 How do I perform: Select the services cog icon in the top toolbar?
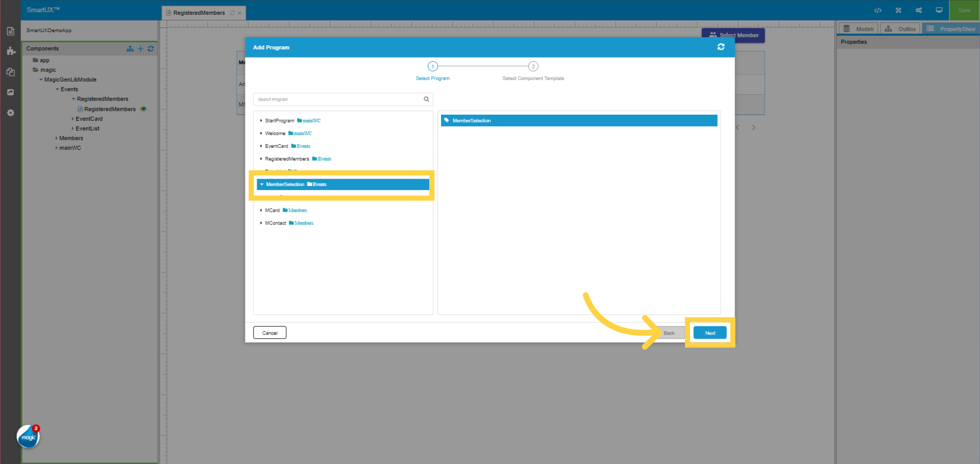click(918, 10)
